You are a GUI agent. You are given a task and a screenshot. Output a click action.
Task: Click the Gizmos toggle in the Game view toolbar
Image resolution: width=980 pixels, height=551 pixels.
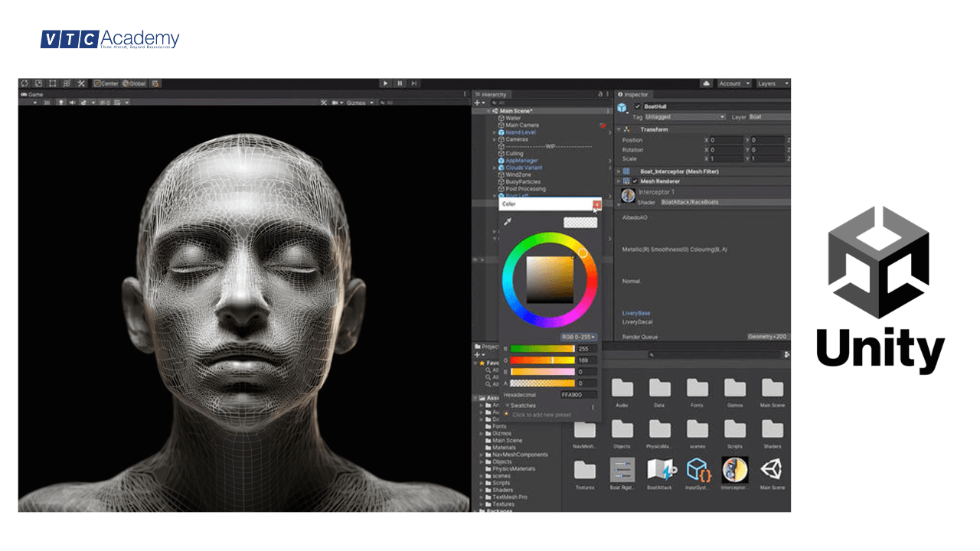pos(357,102)
